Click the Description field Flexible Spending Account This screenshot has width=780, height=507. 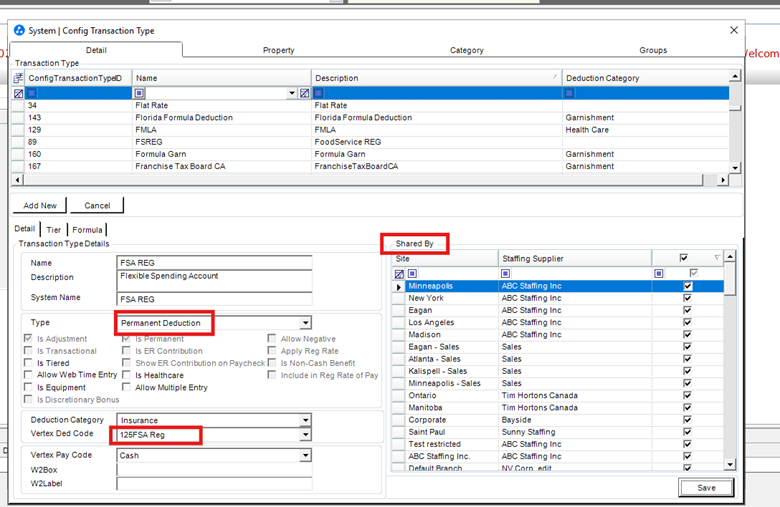coord(214,281)
